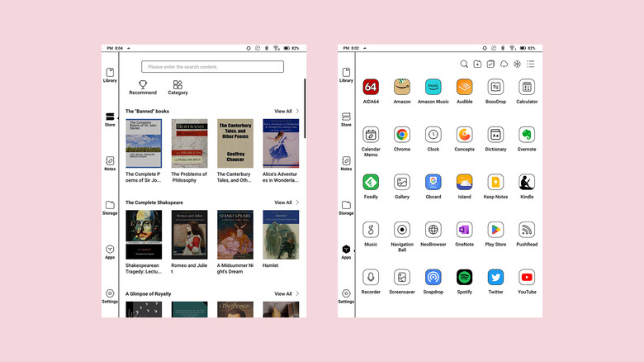The height and width of the screenshot is (362, 644).
Task: Launch the Recorder app
Action: coord(371,277)
